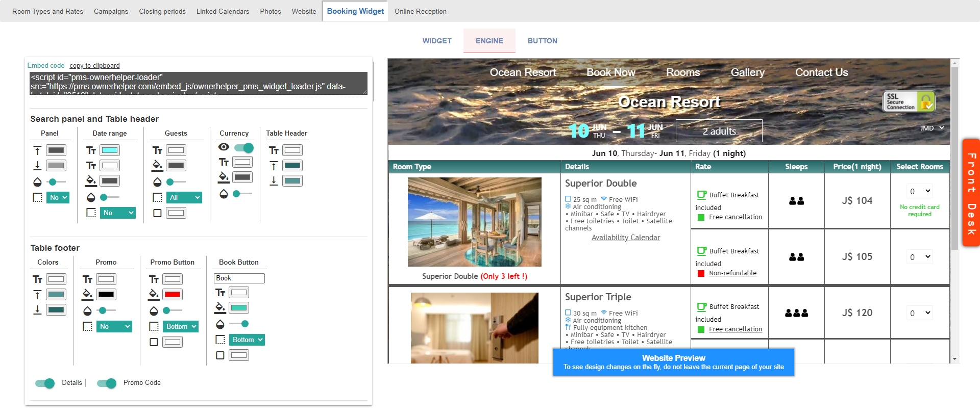Switch to the Room Types and Rates tab
This screenshot has width=980, height=416.
pyautogui.click(x=47, y=11)
